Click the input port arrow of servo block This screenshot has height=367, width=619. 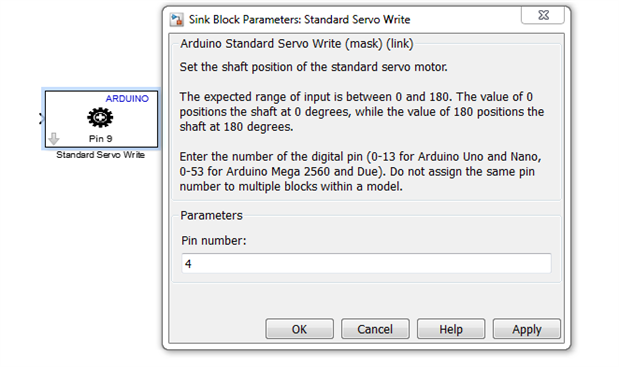coord(41,118)
